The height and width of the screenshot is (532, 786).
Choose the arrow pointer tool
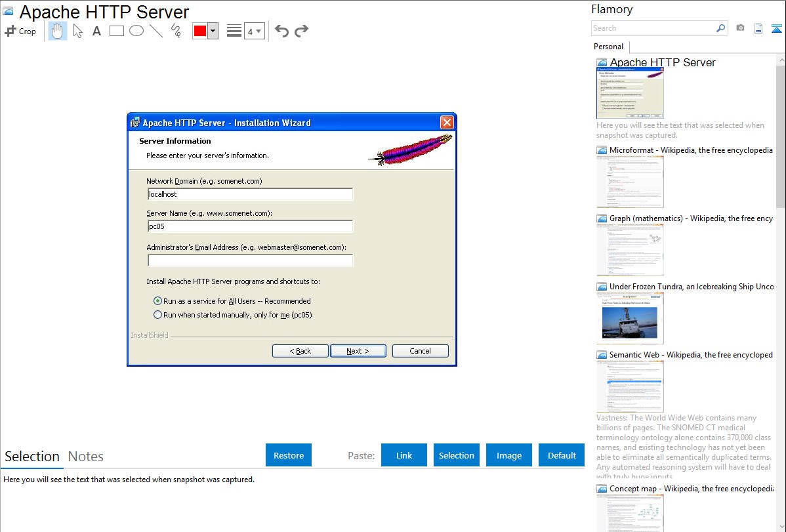pyautogui.click(x=77, y=31)
